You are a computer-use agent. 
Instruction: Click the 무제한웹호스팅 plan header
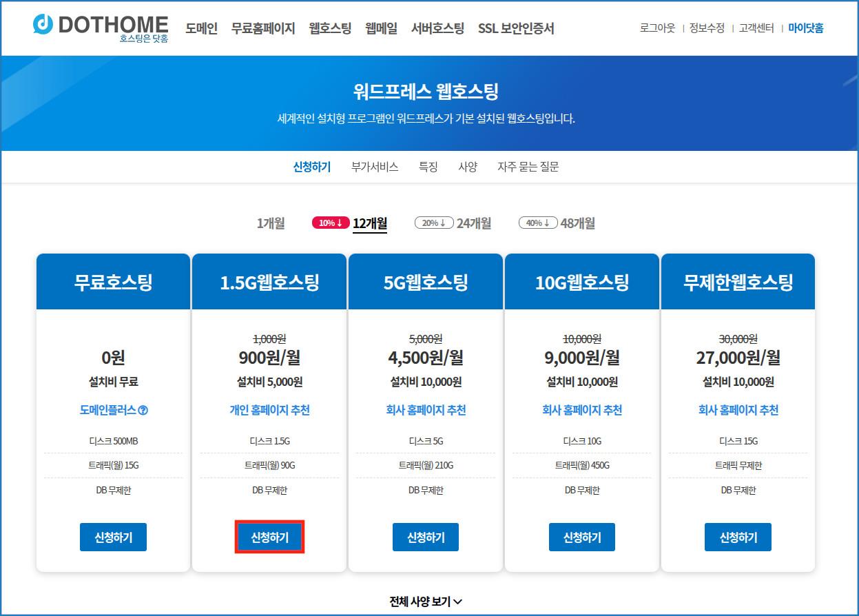(738, 282)
